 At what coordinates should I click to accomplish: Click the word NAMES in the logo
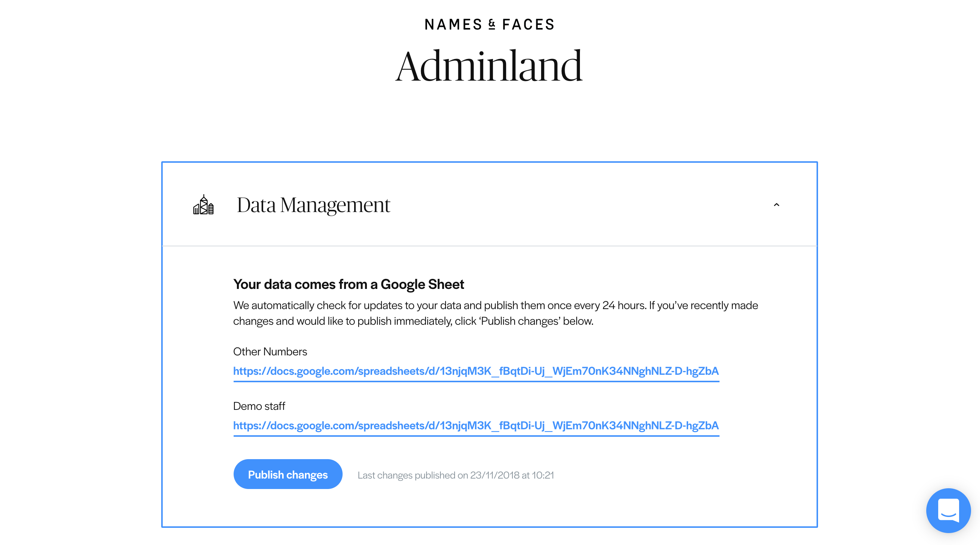coord(453,24)
